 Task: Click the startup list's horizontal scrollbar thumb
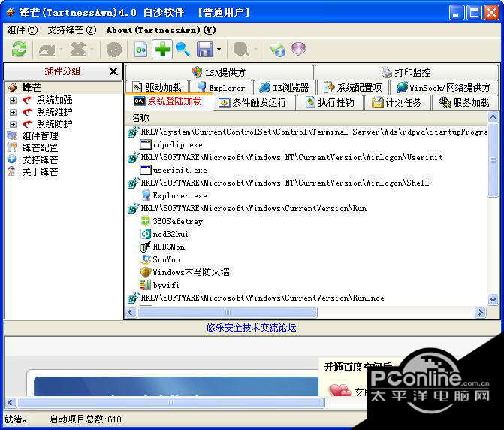click(228, 312)
